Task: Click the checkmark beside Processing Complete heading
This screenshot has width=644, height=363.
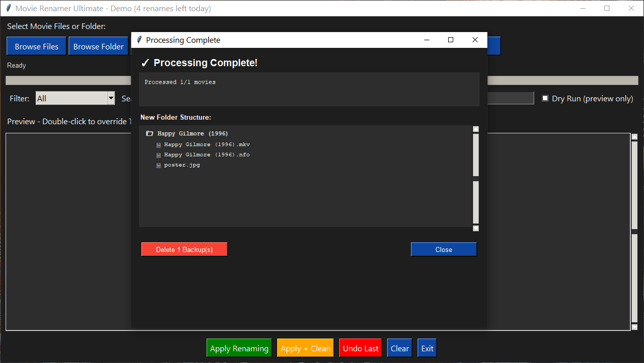Action: (145, 63)
